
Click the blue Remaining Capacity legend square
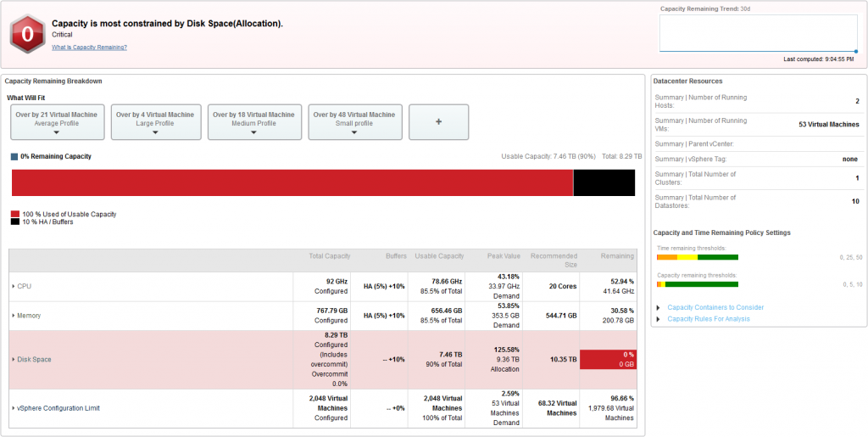coord(14,157)
